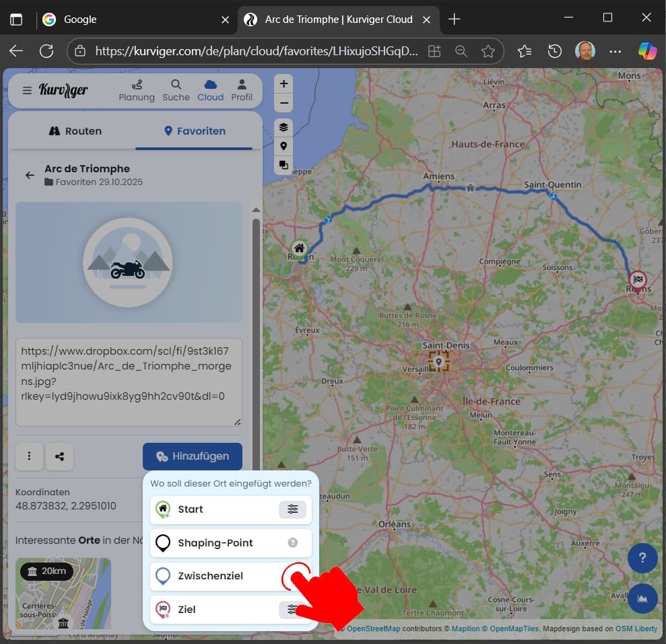This screenshot has height=644, width=666.
Task: Click the Hinzufügen button
Action: [192, 456]
